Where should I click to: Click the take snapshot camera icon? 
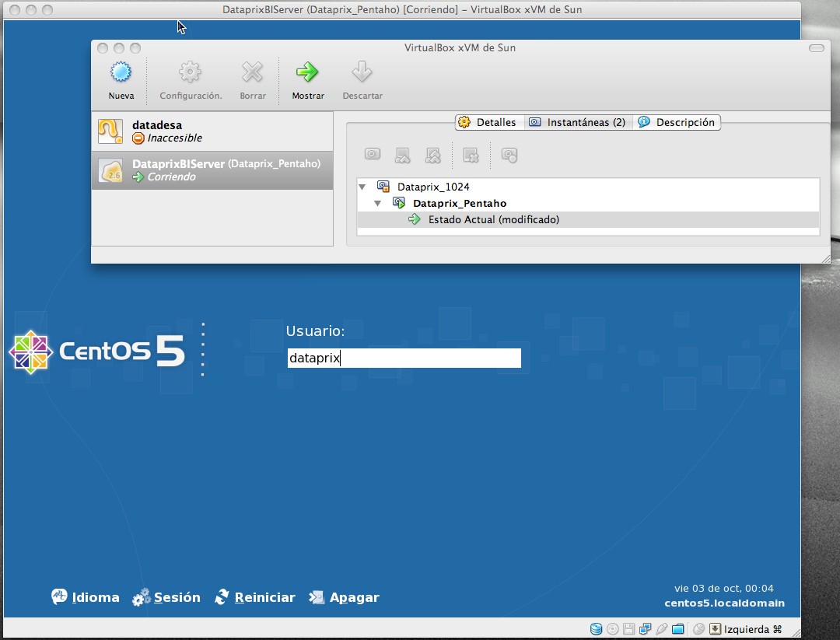click(x=372, y=154)
